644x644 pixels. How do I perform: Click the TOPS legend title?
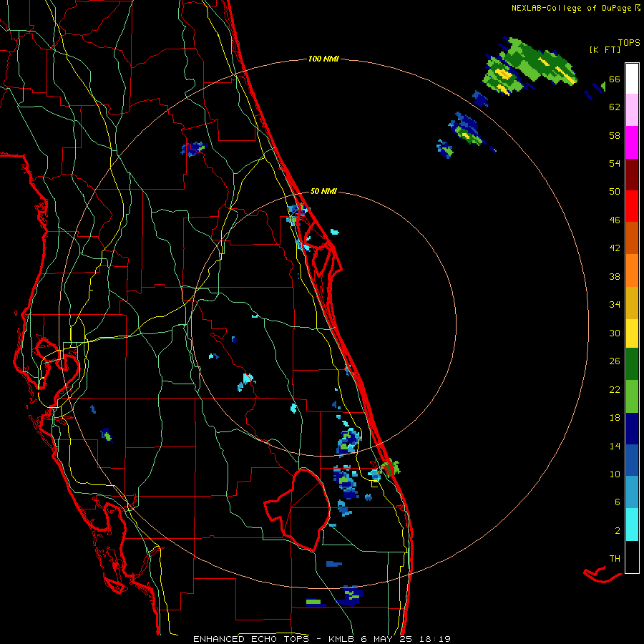tap(629, 43)
